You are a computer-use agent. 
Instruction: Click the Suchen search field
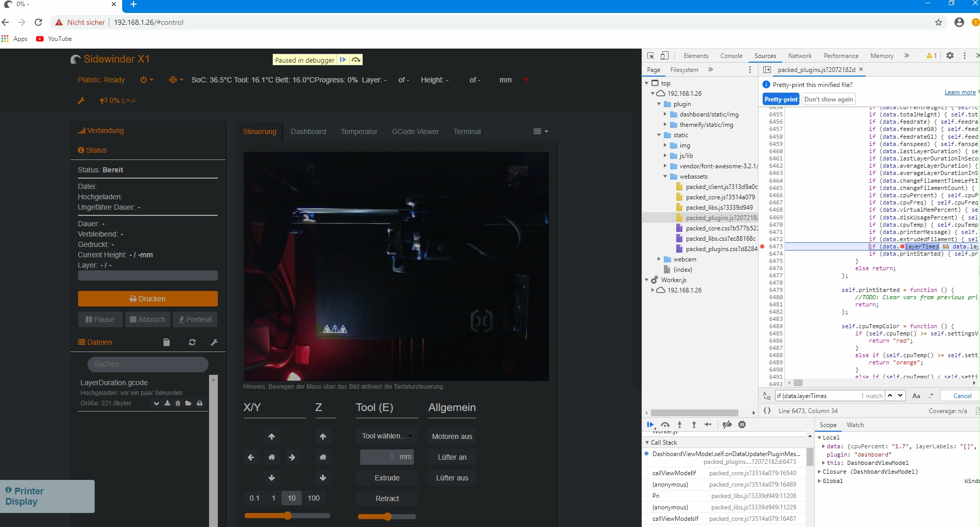147,364
